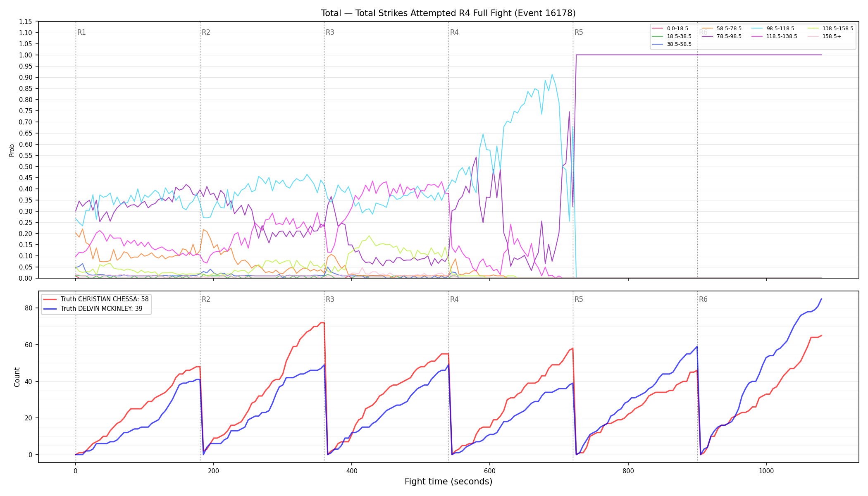Click the 'Prob' y-axis label
Viewport: 868px width, 496px height.
click(12, 150)
